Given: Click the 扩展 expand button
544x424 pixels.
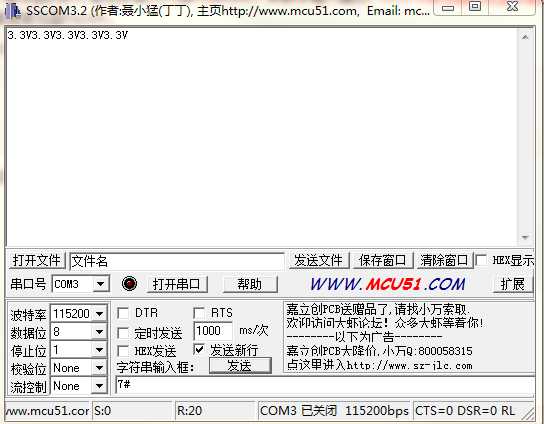Looking at the screenshot, I should (512, 284).
